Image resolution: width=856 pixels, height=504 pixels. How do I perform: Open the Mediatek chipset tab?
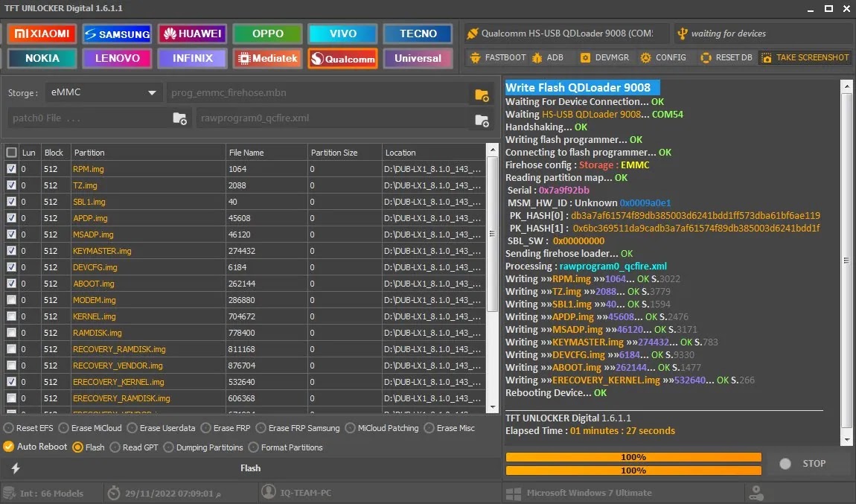267,58
